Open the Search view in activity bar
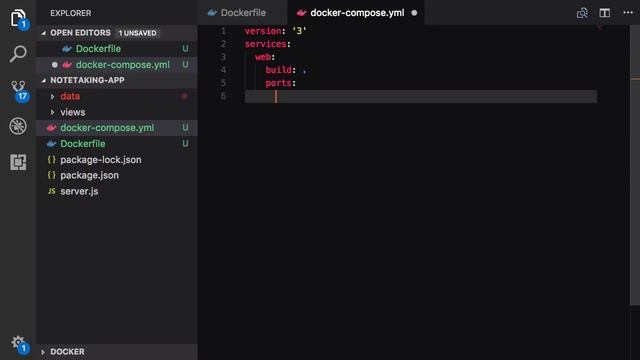 18,54
